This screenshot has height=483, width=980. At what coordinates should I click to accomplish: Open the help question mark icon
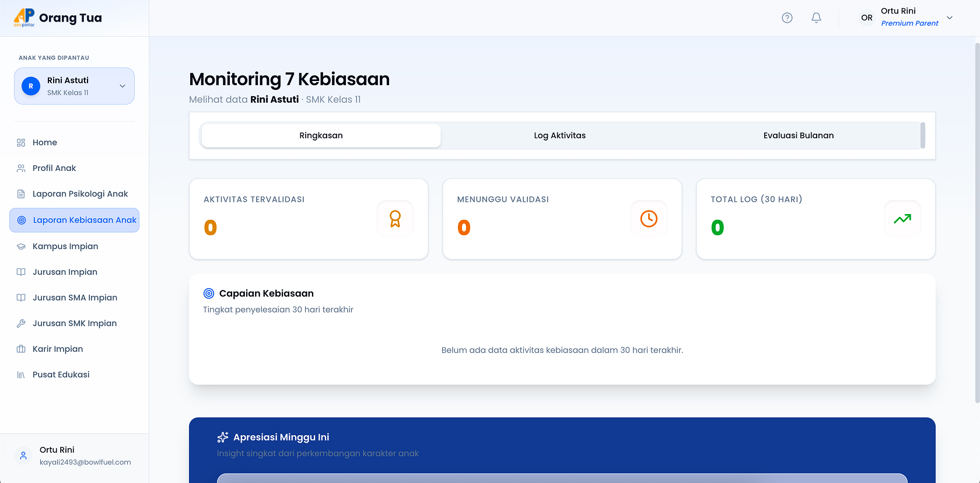tap(787, 18)
